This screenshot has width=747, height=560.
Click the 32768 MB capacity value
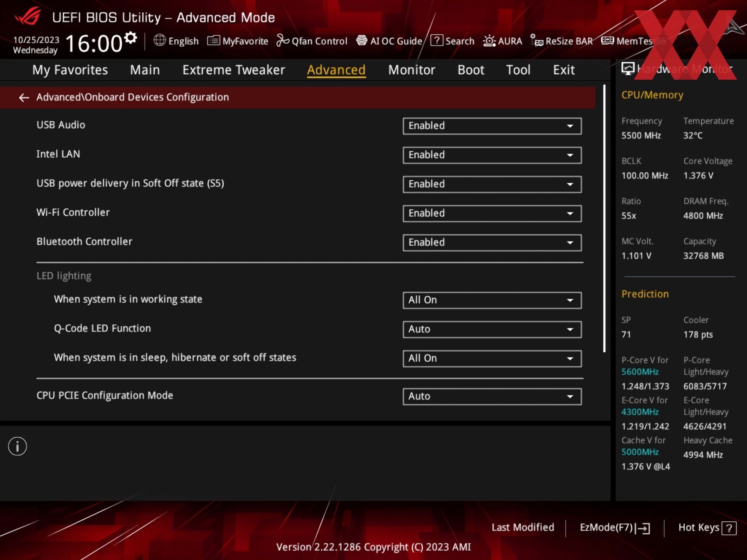click(703, 256)
